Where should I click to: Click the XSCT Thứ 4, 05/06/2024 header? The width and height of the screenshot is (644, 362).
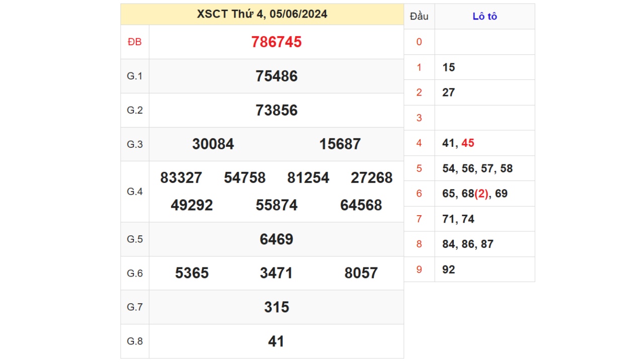262,14
